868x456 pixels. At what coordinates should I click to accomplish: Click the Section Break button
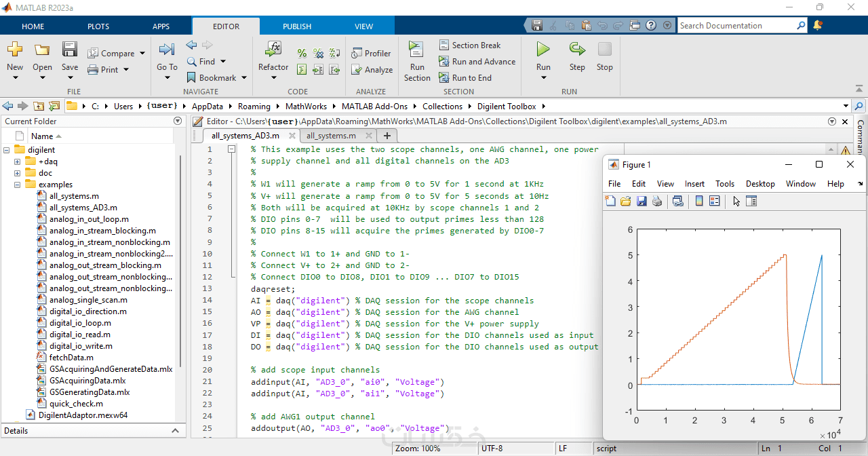click(x=470, y=45)
